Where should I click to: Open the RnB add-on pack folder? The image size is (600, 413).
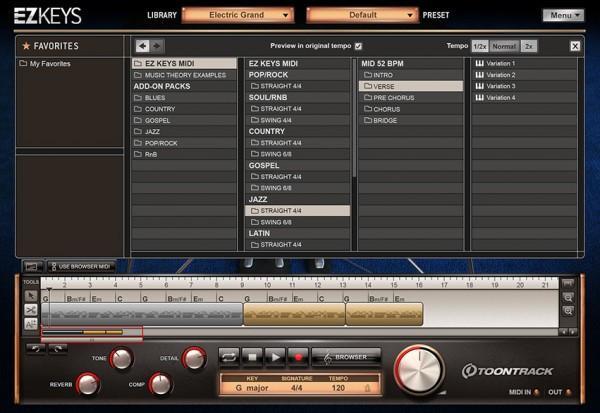click(184, 154)
